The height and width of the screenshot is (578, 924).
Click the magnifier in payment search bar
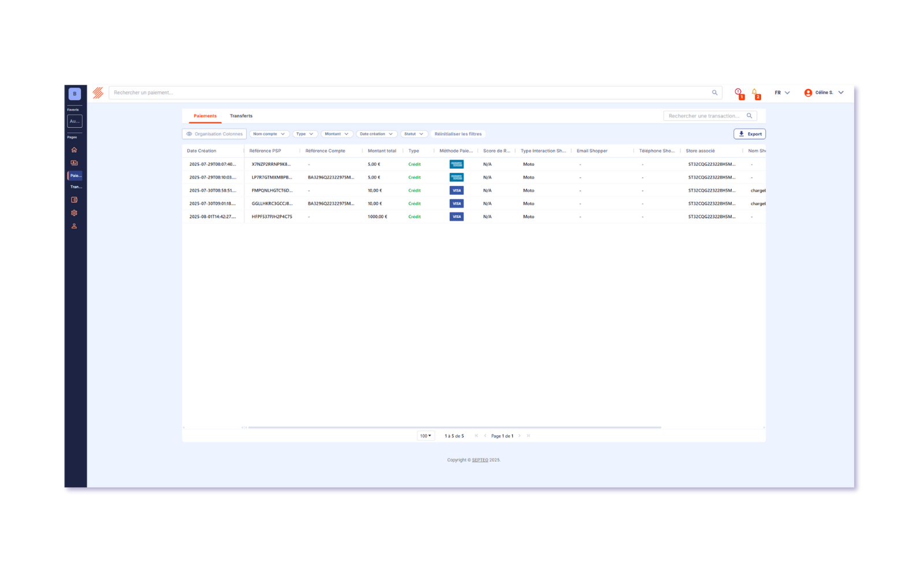click(x=714, y=92)
